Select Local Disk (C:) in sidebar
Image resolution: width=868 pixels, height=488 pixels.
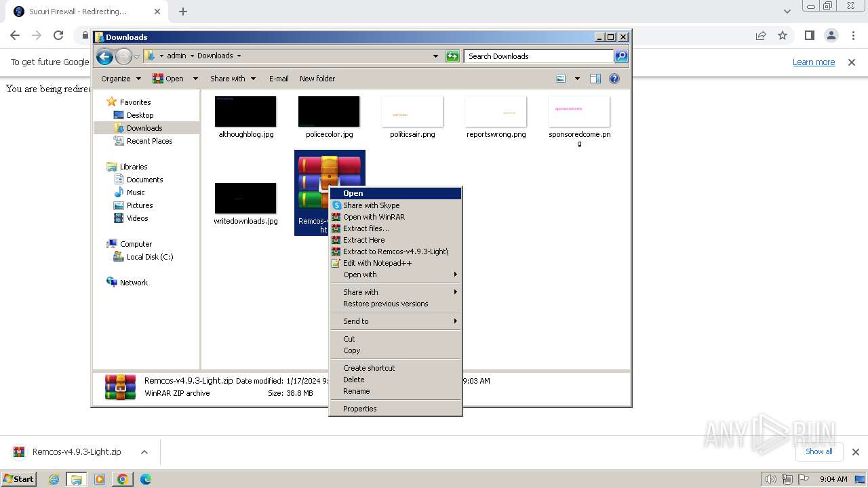149,257
